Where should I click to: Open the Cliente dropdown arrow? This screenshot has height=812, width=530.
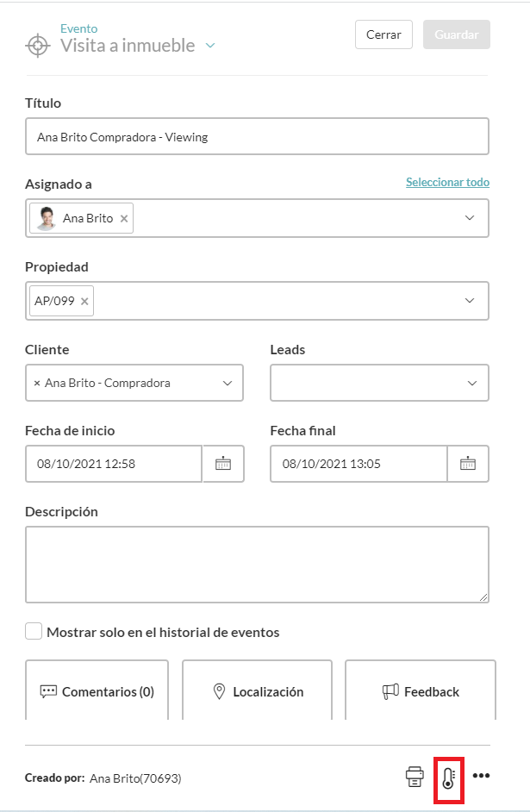pos(228,383)
